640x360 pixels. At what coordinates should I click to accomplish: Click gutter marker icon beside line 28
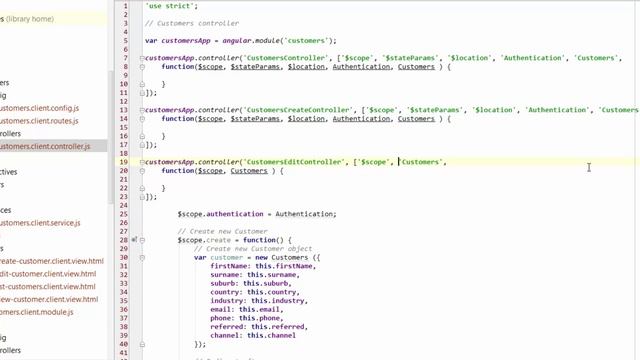(134, 240)
